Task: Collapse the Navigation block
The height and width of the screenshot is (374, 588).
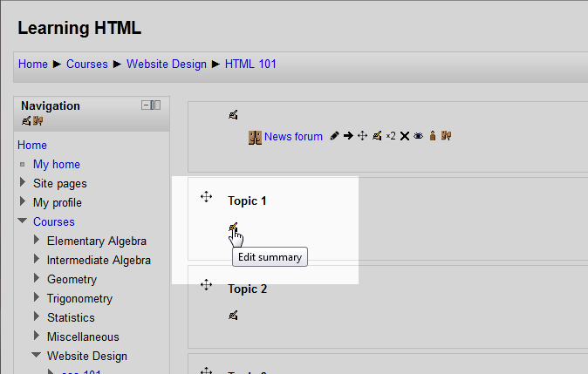Action: click(146, 105)
